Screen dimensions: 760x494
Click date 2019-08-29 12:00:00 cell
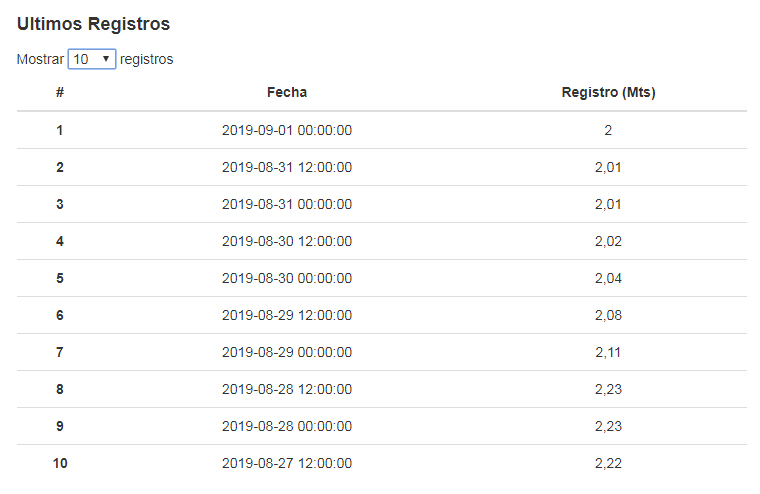click(287, 315)
